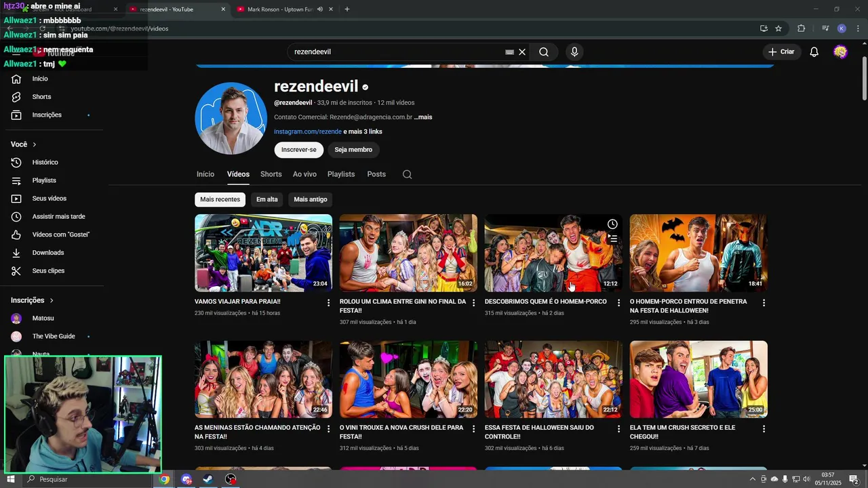Open title ELA TEM UM CRUSH SECRETO
This screenshot has width=868, height=488.
point(682,432)
